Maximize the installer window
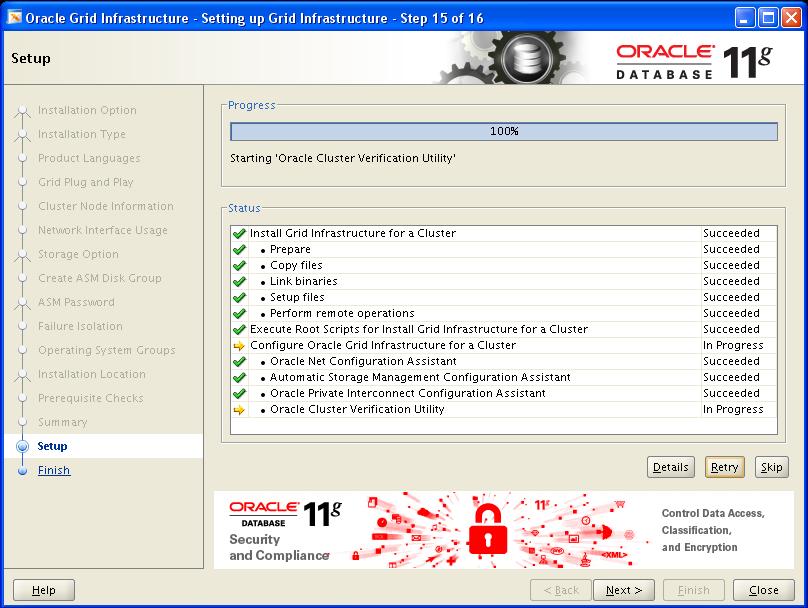This screenshot has height=608, width=808. click(768, 16)
